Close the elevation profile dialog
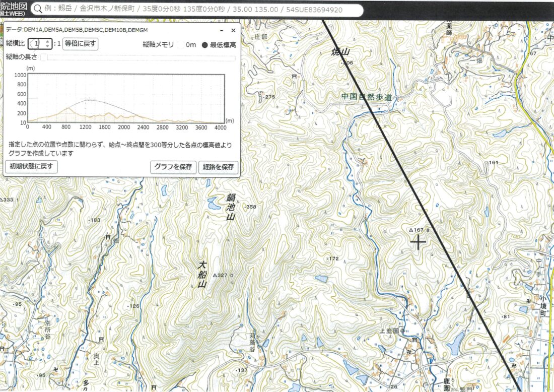The height and width of the screenshot is (392, 554). click(233, 31)
